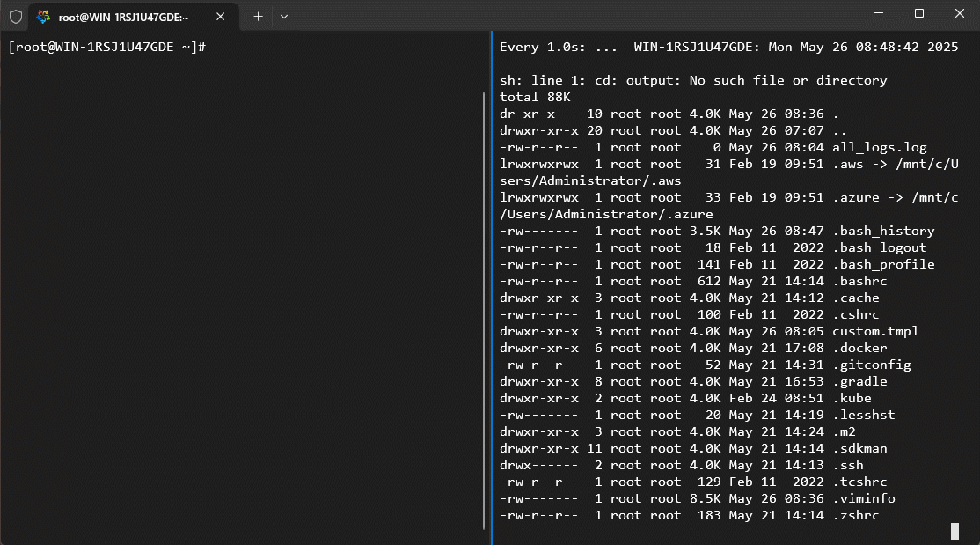Click the 'No such file or directory' error line
980x545 pixels.
(x=693, y=80)
